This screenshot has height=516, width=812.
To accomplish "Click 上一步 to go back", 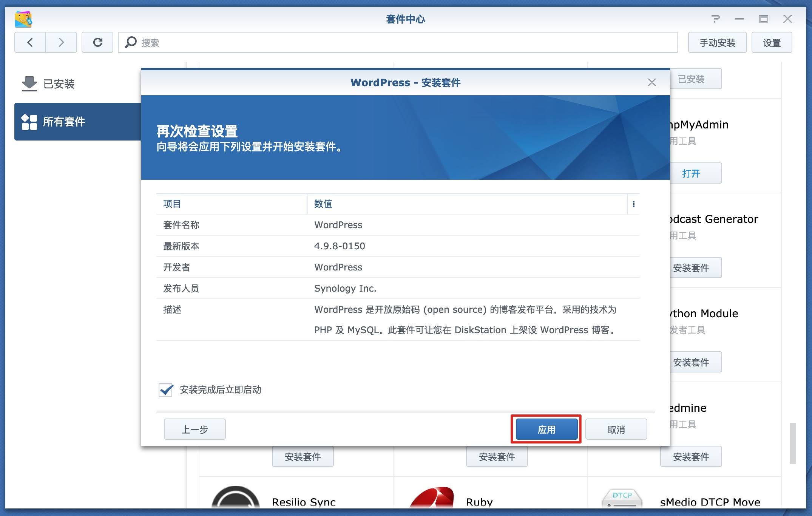I will 195,429.
